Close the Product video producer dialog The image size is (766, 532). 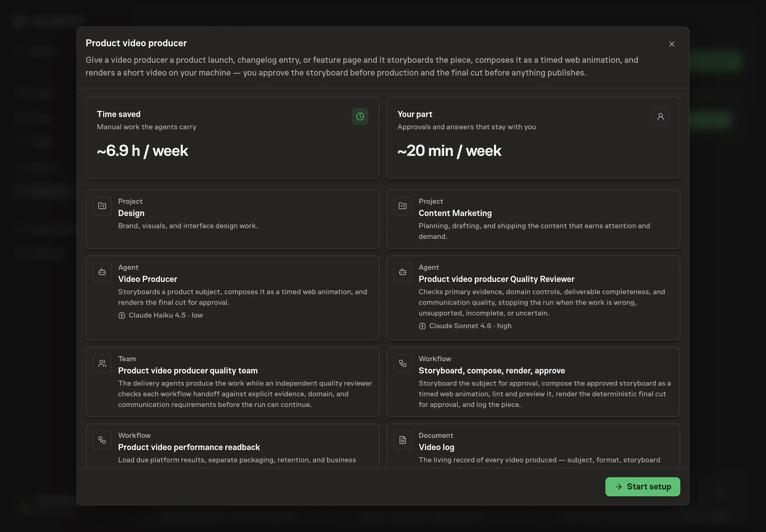click(672, 44)
